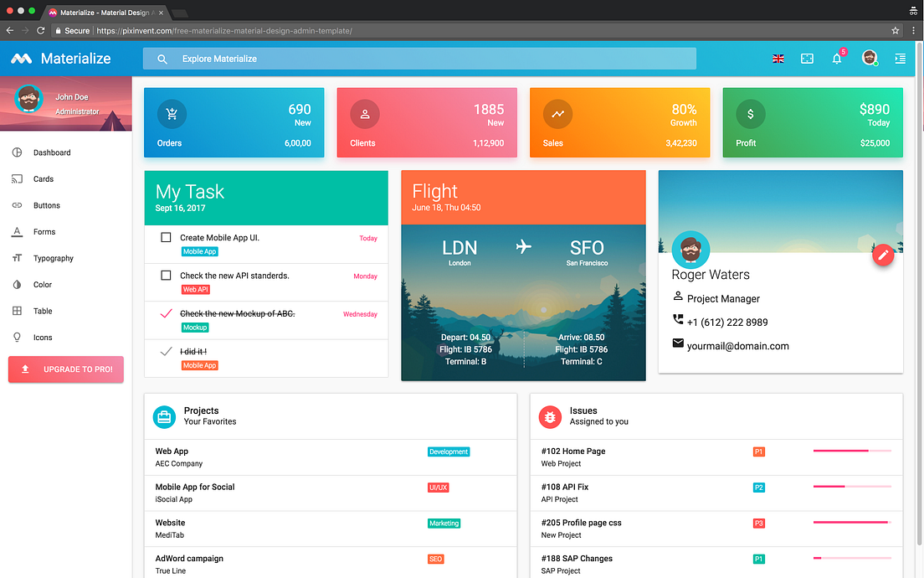This screenshot has height=578, width=924.
Task: Click the browser address bar options menu
Action: [x=913, y=30]
